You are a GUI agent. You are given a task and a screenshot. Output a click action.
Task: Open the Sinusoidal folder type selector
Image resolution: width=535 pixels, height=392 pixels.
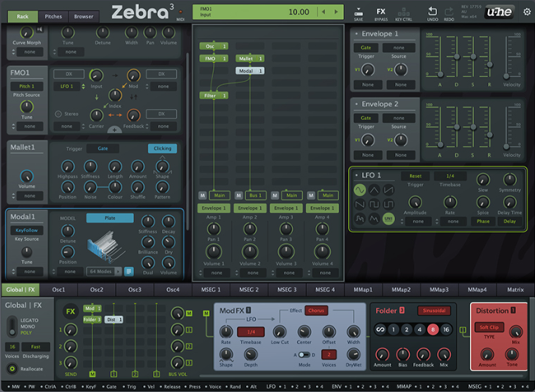(434, 310)
